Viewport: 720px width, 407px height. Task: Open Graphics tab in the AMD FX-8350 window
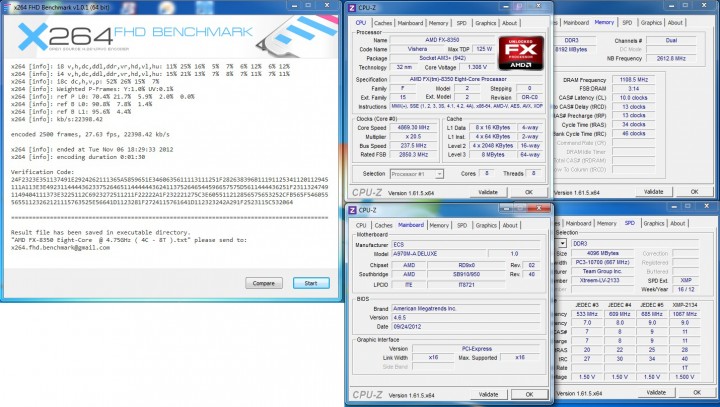(x=485, y=23)
